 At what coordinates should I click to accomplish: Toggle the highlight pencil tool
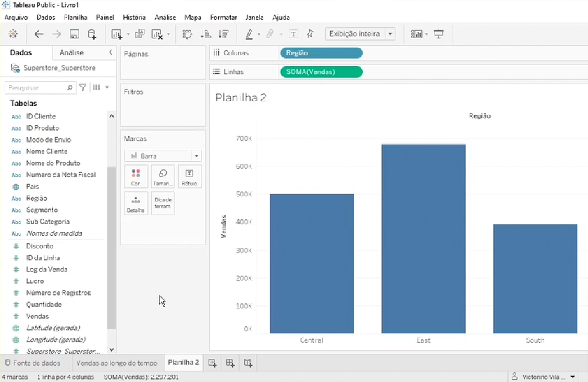click(250, 33)
